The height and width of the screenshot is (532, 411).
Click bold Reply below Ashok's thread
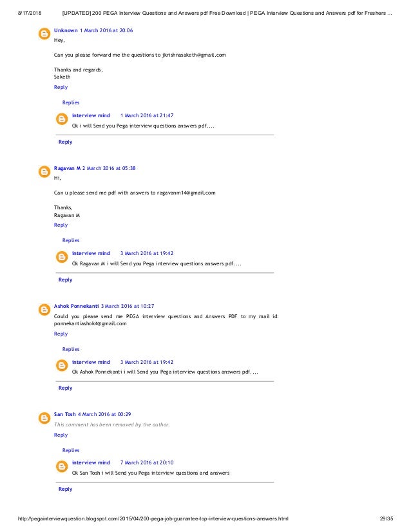[66, 388]
